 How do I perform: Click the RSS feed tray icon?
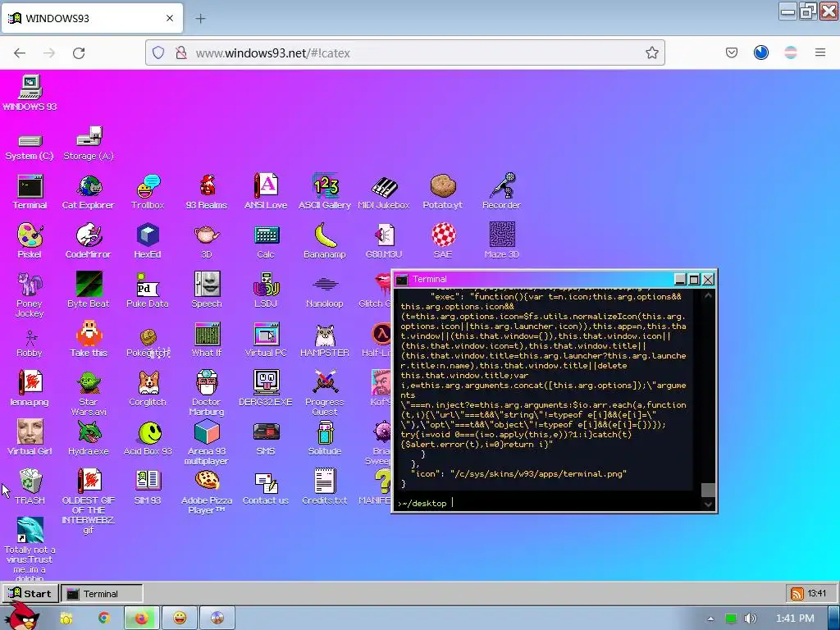tap(797, 594)
